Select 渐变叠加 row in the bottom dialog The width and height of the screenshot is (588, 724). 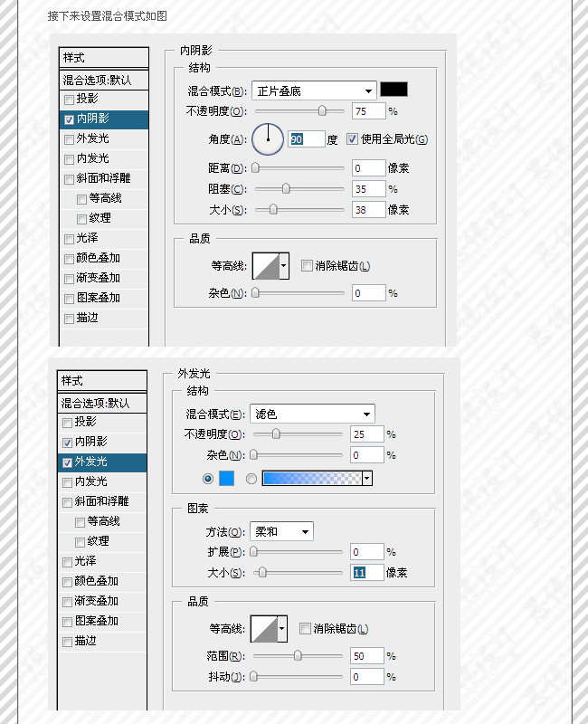click(102, 601)
